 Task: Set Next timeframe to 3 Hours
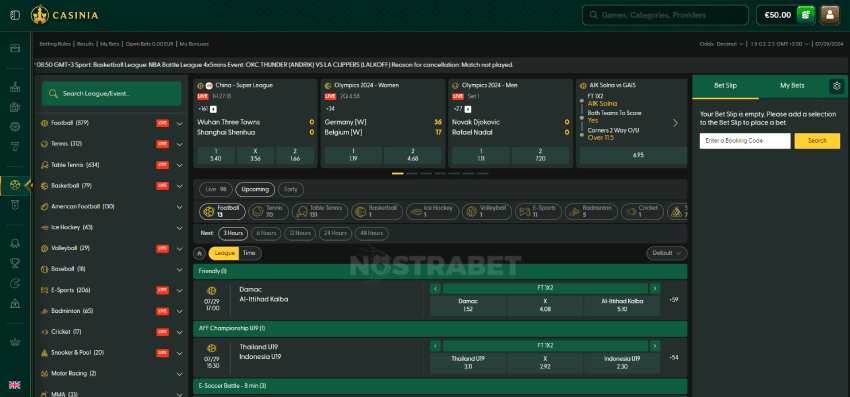(233, 233)
